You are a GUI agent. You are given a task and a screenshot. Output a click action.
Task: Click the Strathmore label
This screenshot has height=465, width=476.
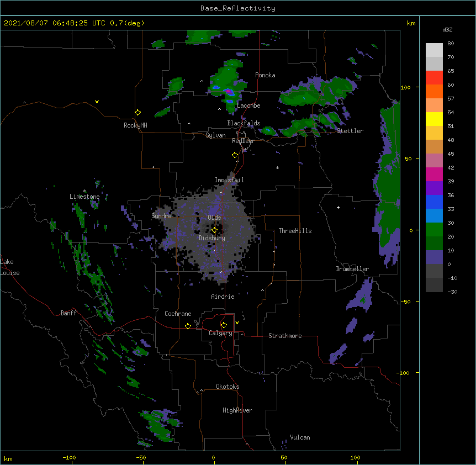point(285,336)
